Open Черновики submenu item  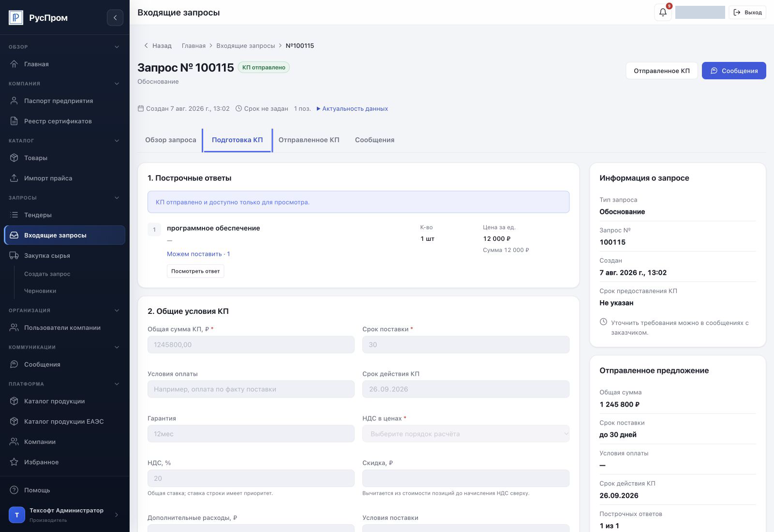tap(40, 291)
